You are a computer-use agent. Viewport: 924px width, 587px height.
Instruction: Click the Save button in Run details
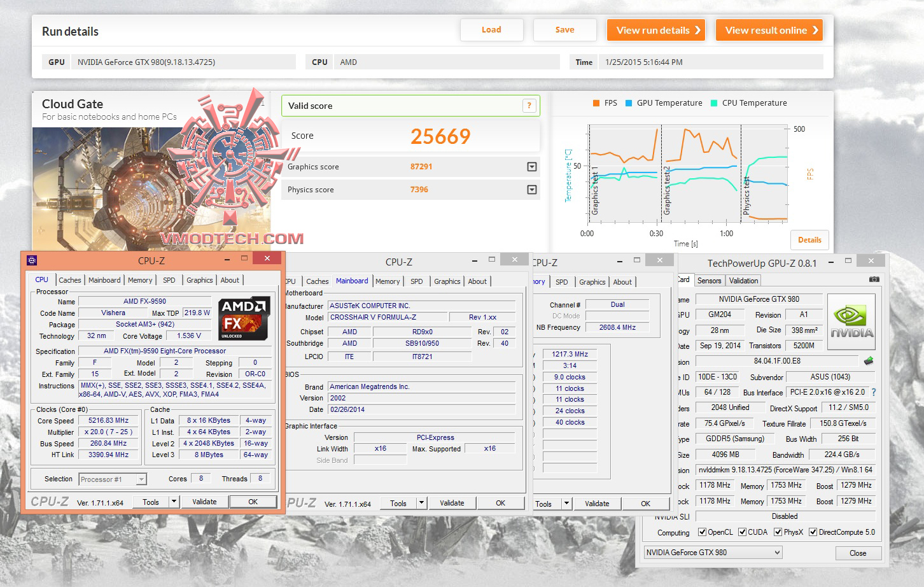click(x=564, y=30)
